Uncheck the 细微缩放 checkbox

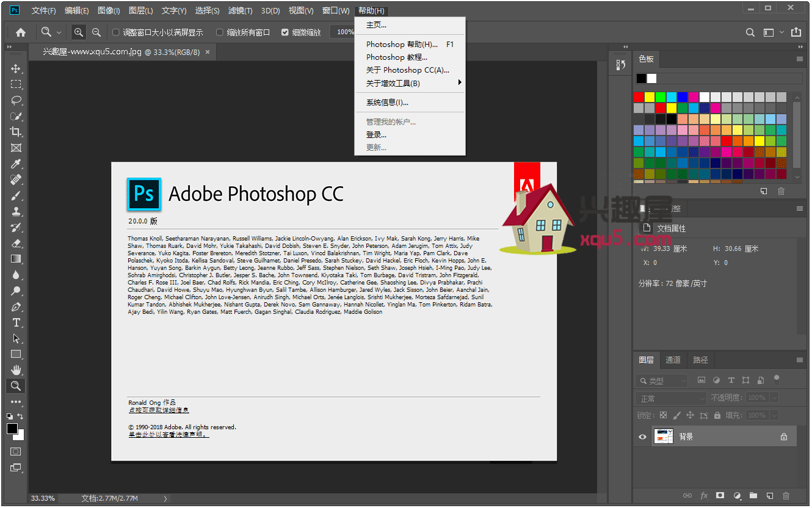285,32
